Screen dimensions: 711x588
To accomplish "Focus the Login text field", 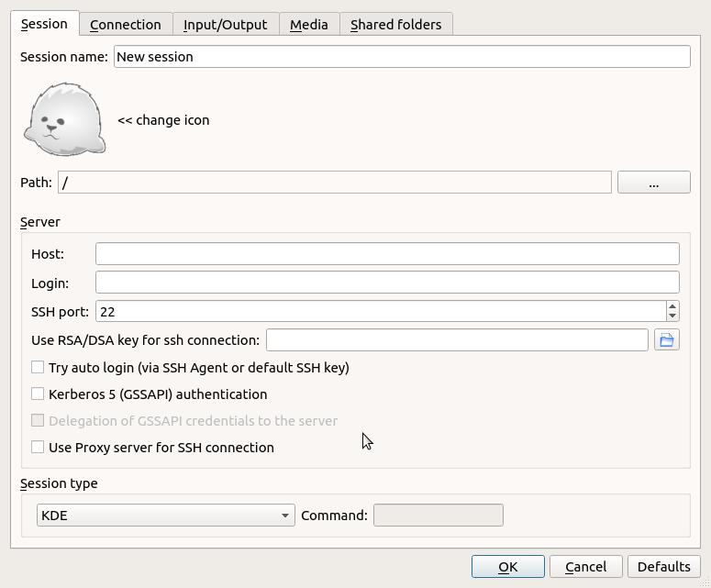I will tap(387, 283).
